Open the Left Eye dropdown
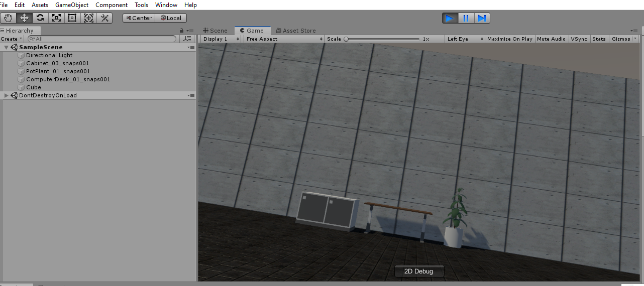The image size is (644, 286). (465, 39)
